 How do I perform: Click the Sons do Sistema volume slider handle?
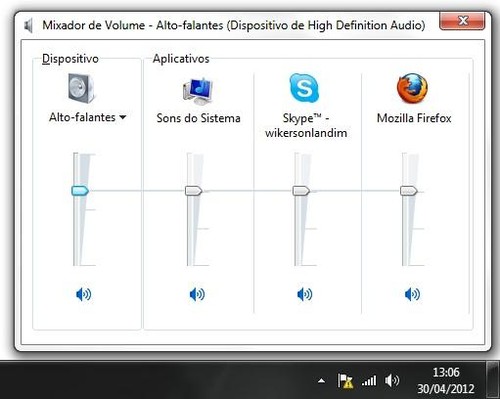tap(194, 191)
